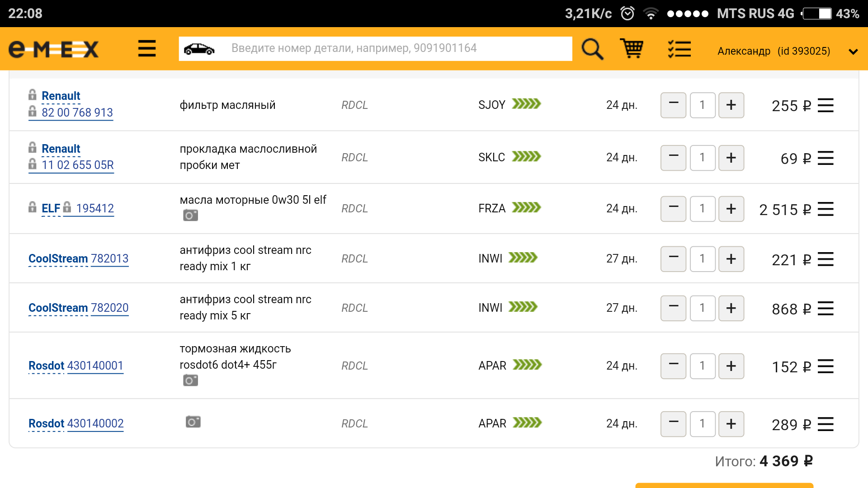The height and width of the screenshot is (488, 868).
Task: View photo of ELF 0w30 motor oil
Action: coord(190,216)
